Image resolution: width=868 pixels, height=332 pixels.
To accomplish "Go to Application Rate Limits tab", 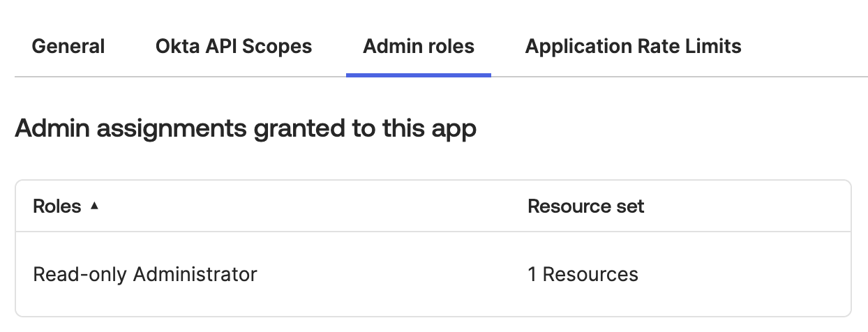I will click(633, 47).
